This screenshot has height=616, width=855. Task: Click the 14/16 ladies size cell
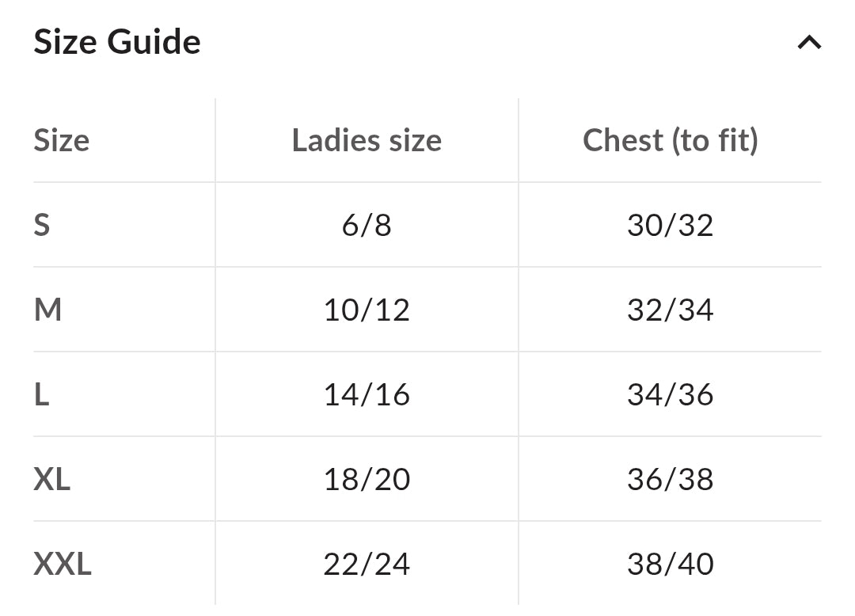coord(367,394)
